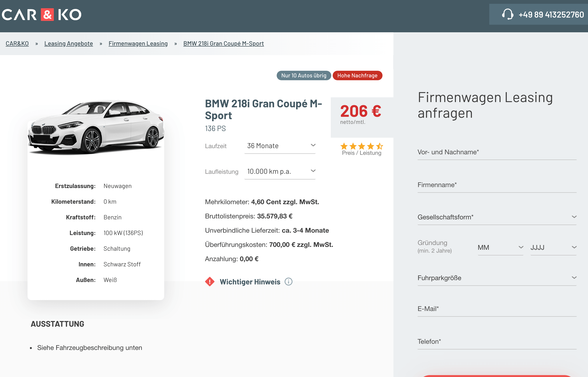Click the Leistung '100 kW (136PS)' value
Image resolution: width=588 pixels, height=377 pixels.
[123, 233]
